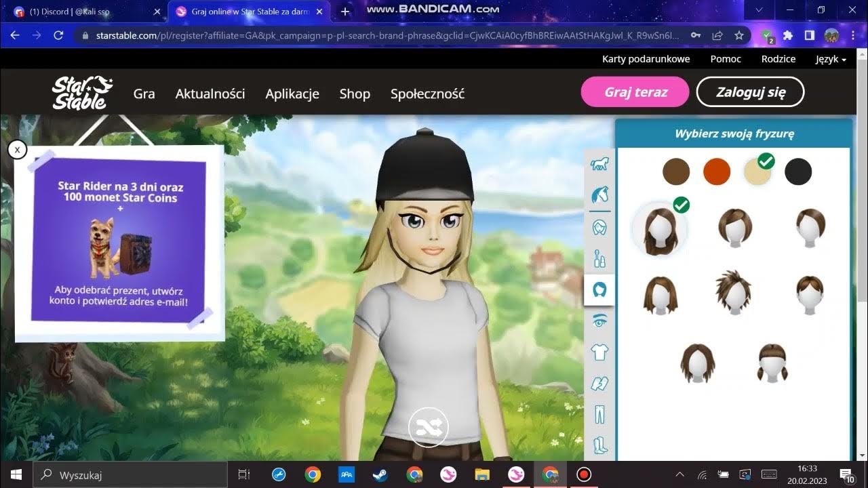Choose the long wavy hairstyle
The image size is (868, 488).
point(660,230)
